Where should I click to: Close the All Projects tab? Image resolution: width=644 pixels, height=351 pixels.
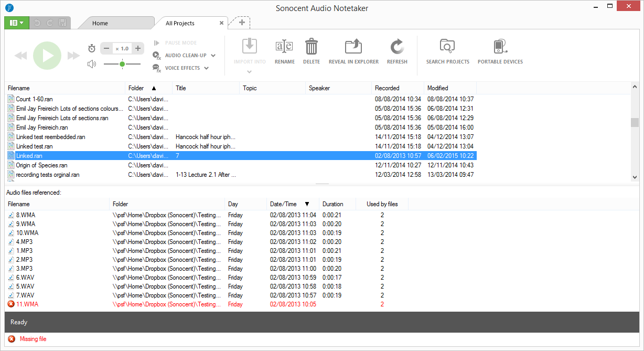[221, 23]
